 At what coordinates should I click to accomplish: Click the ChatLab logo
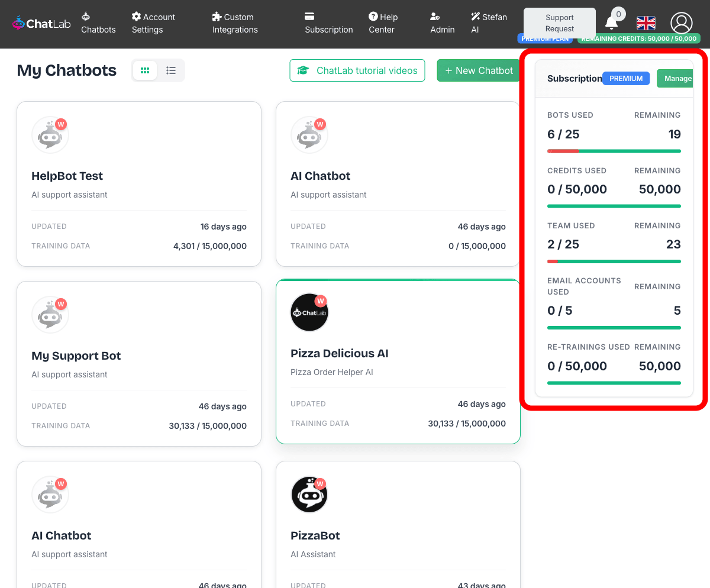[x=40, y=23]
